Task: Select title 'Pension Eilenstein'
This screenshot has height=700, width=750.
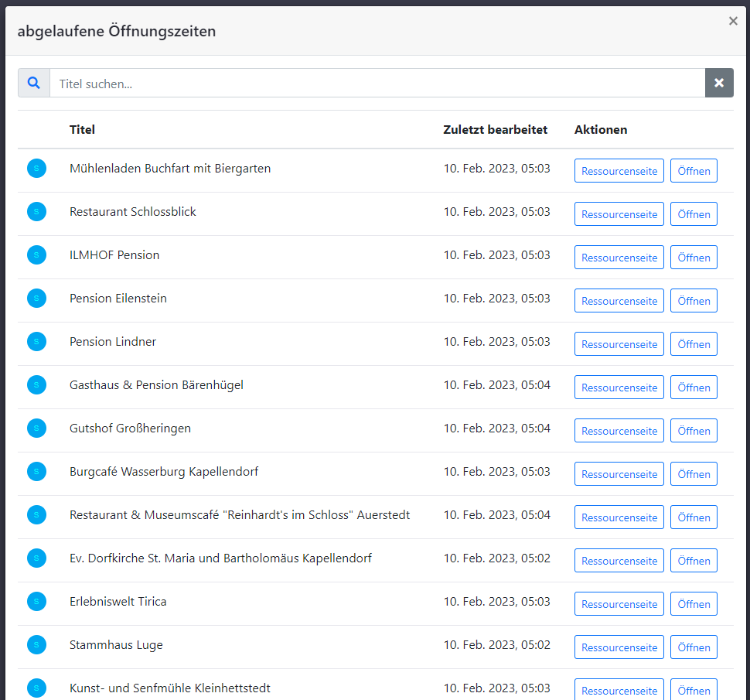Action: [118, 298]
